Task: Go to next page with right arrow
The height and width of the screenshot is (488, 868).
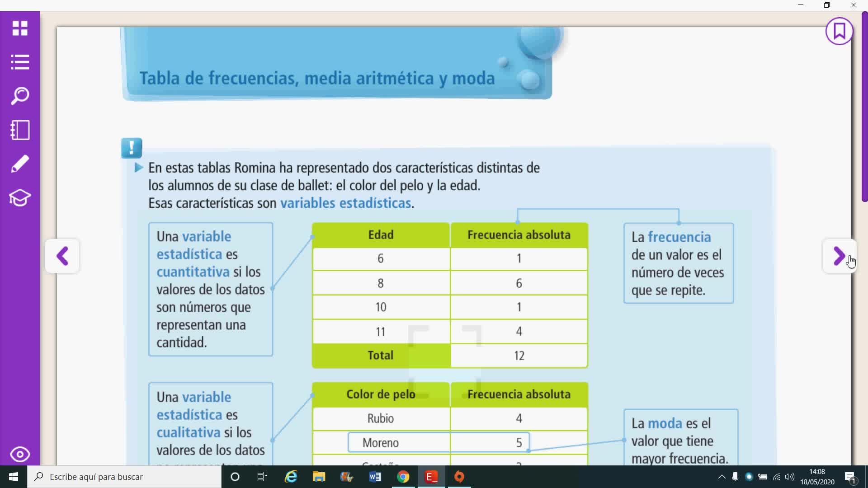Action: tap(839, 256)
